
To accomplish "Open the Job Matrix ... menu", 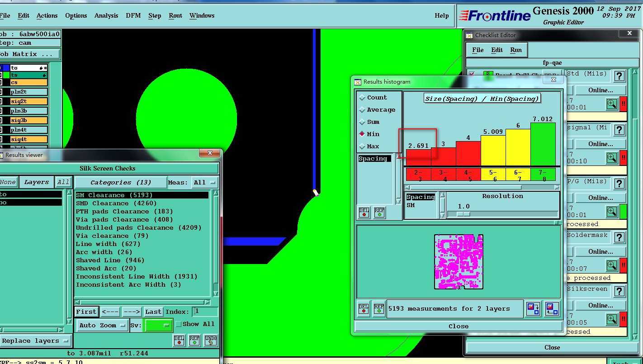I will click(30, 54).
